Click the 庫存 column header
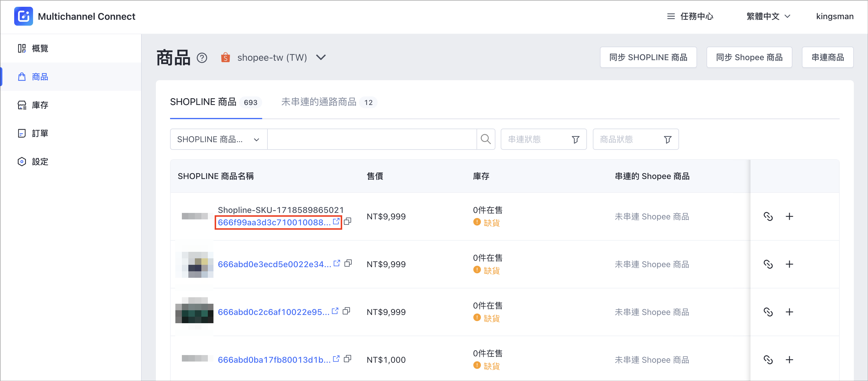This screenshot has width=868, height=381. point(481,176)
